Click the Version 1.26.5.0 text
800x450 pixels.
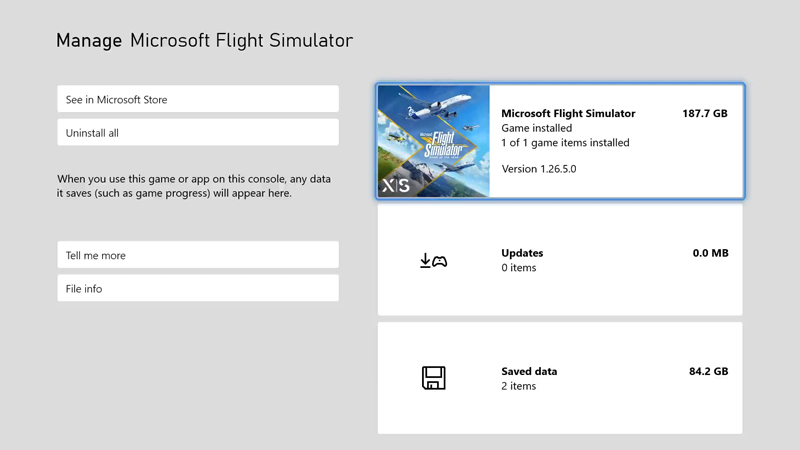[538, 169]
